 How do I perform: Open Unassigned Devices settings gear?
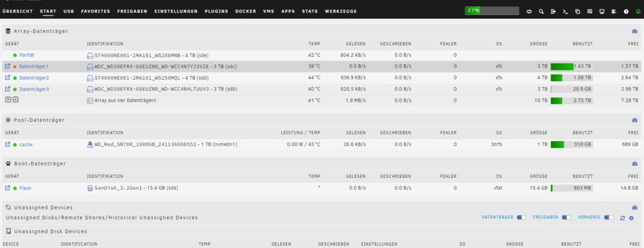(x=631, y=218)
